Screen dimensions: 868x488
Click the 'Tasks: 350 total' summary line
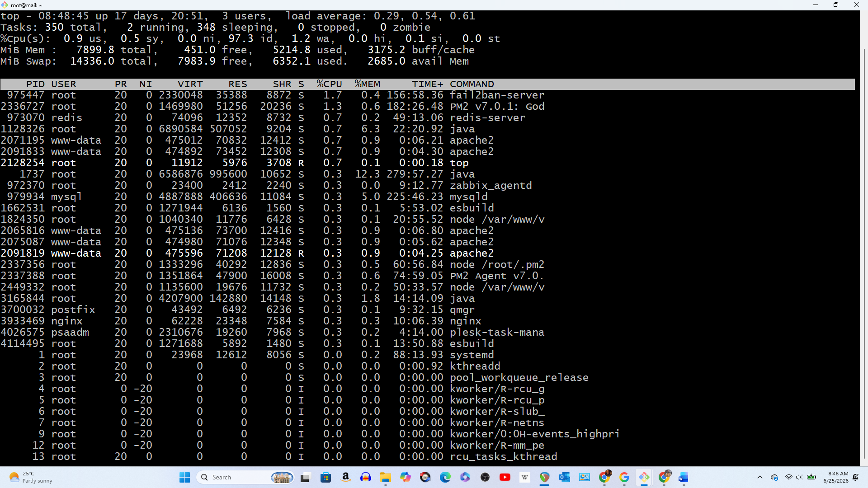pyautogui.click(x=215, y=28)
